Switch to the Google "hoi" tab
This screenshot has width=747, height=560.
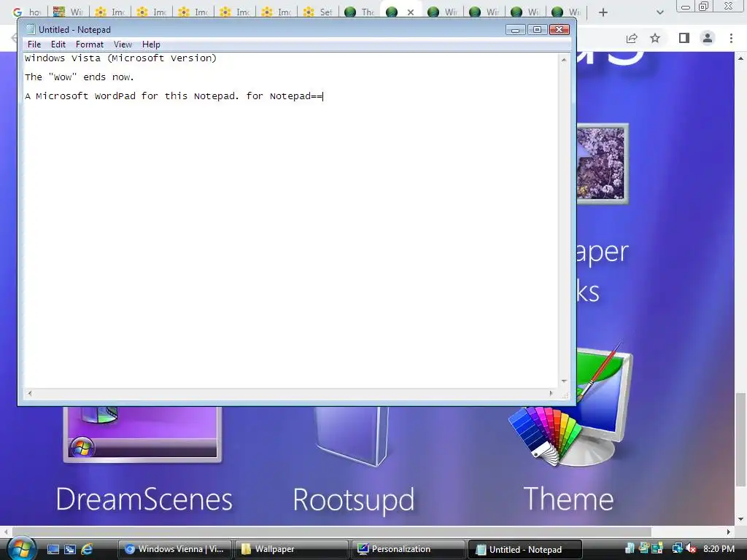(x=26, y=12)
